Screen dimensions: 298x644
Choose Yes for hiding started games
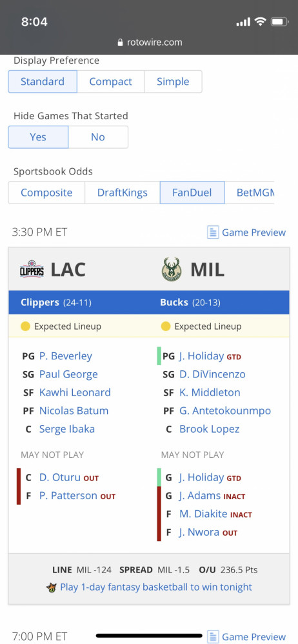(38, 137)
